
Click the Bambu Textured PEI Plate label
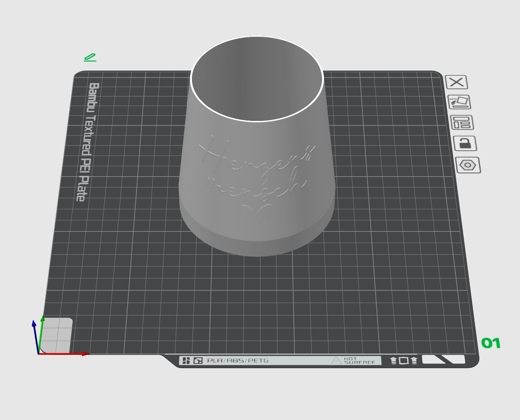[87, 142]
